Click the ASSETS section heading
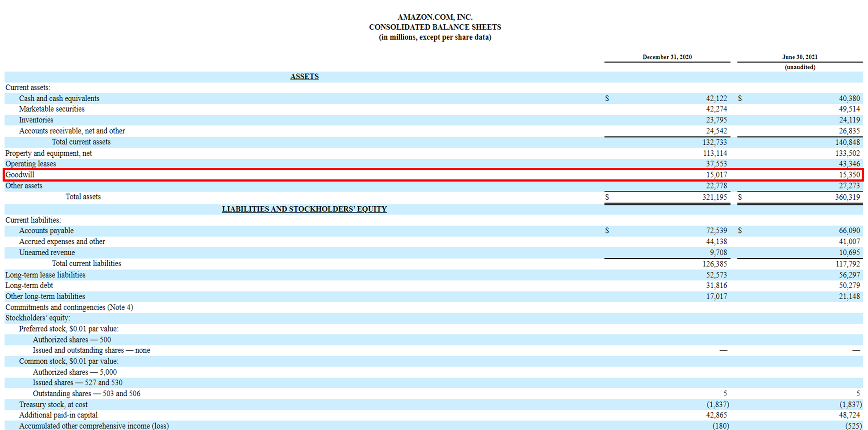868x430 pixels. coord(304,77)
